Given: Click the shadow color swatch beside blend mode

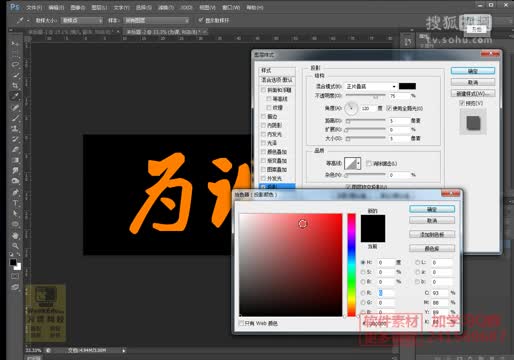Looking at the screenshot, I should pyautogui.click(x=407, y=86).
